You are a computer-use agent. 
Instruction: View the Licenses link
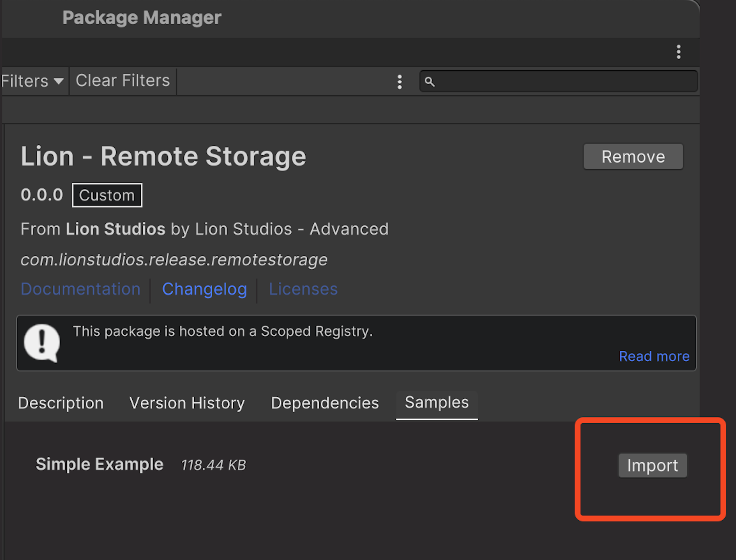click(303, 289)
